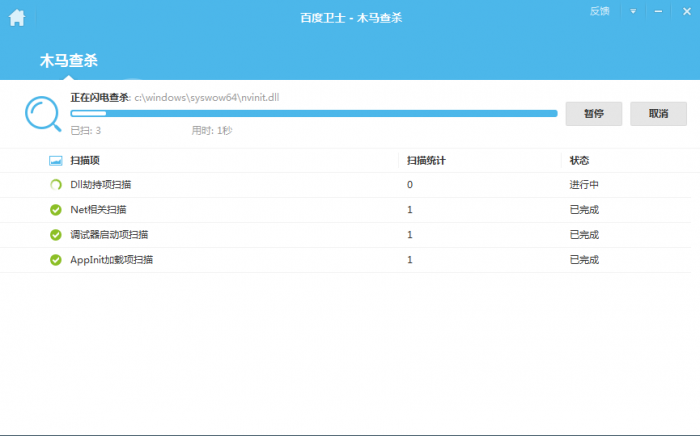Click the green check beside AppInit加载项扫描
Image resolution: width=700 pixels, height=436 pixels.
(x=56, y=260)
